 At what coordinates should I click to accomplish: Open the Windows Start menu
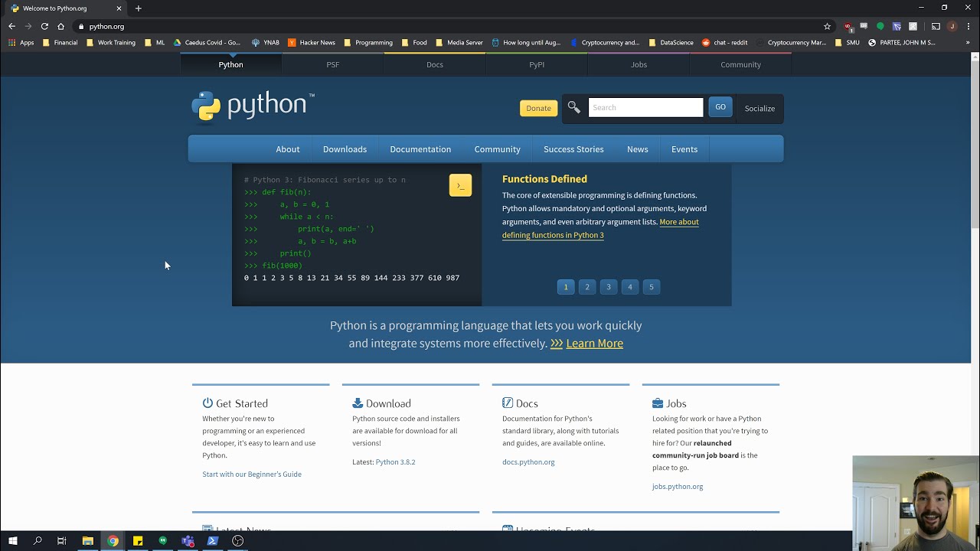click(x=12, y=541)
